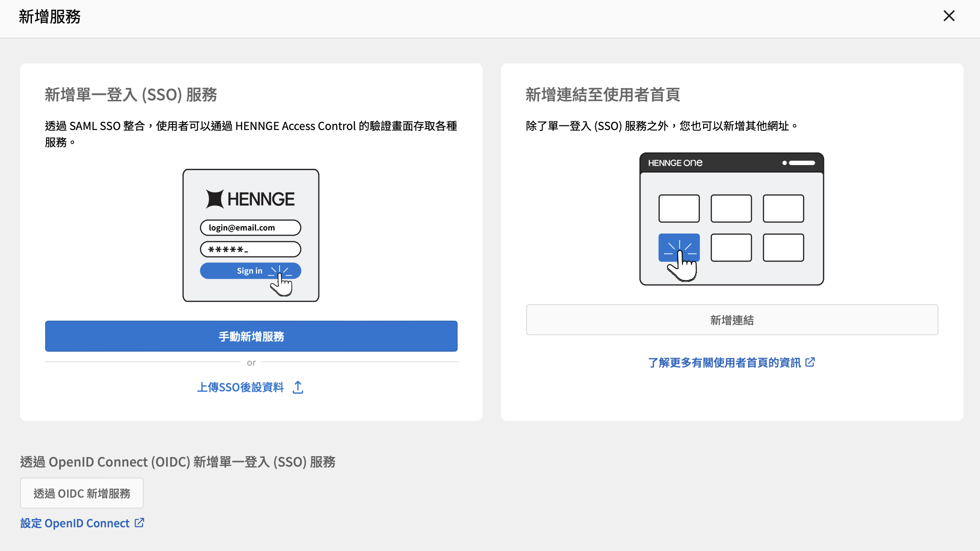This screenshot has width=980, height=551.
Task: Click the 新增服務 dialog title
Action: (49, 17)
